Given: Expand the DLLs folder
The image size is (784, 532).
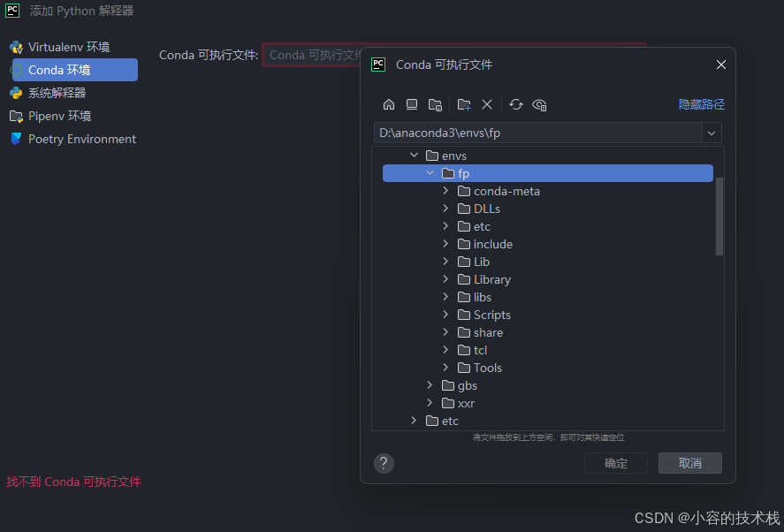Looking at the screenshot, I should (445, 209).
